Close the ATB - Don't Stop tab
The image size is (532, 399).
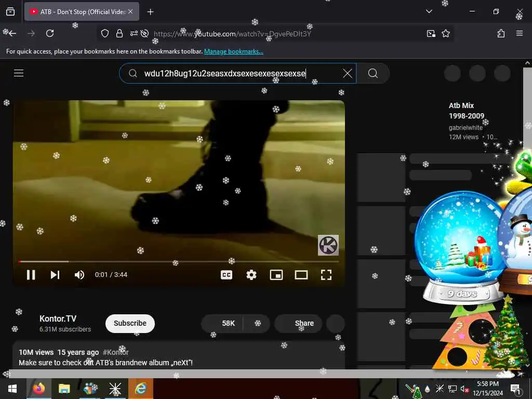click(130, 11)
